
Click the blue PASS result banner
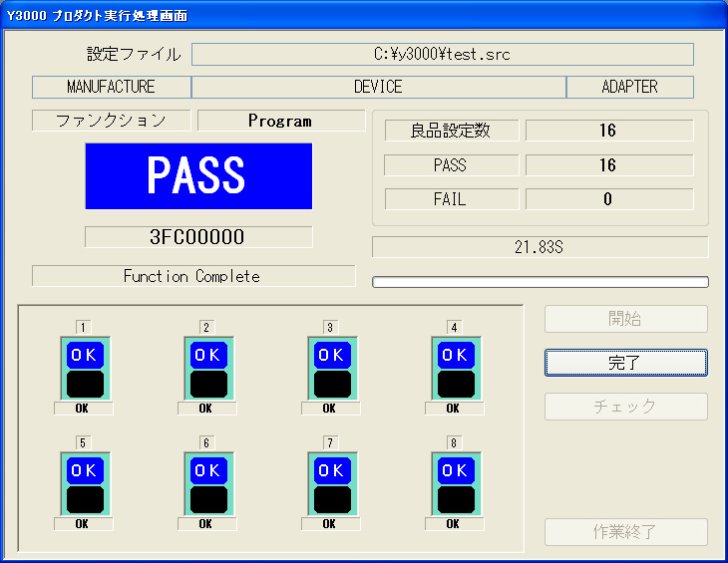[x=198, y=176]
